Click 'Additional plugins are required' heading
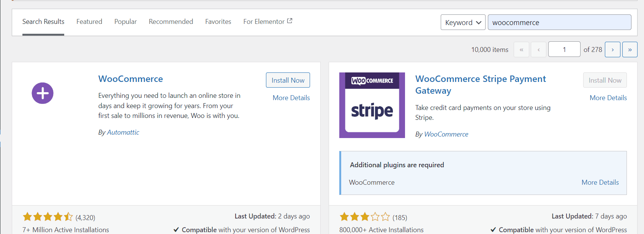This screenshot has height=234, width=644. coord(397,165)
